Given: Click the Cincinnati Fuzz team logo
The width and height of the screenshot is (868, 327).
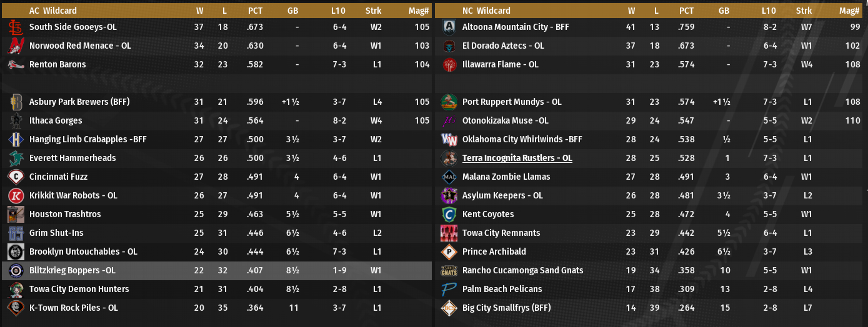Looking at the screenshot, I should tap(16, 177).
